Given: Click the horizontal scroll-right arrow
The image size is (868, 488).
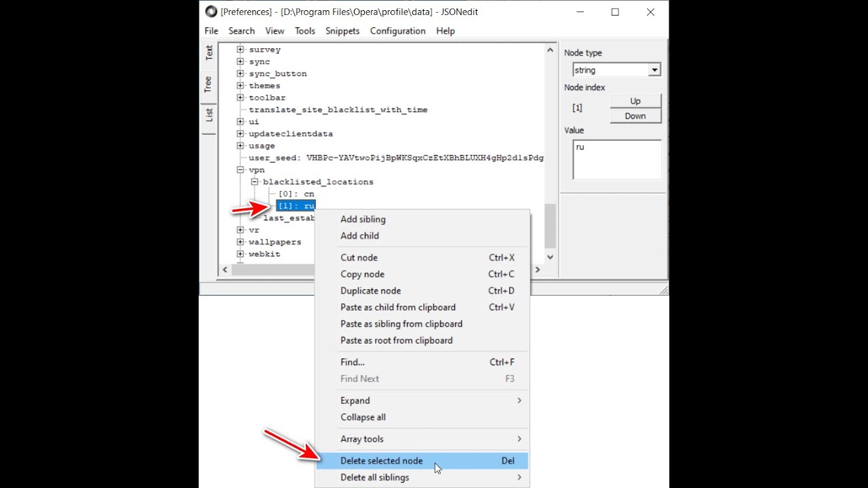Looking at the screenshot, I should (x=538, y=269).
